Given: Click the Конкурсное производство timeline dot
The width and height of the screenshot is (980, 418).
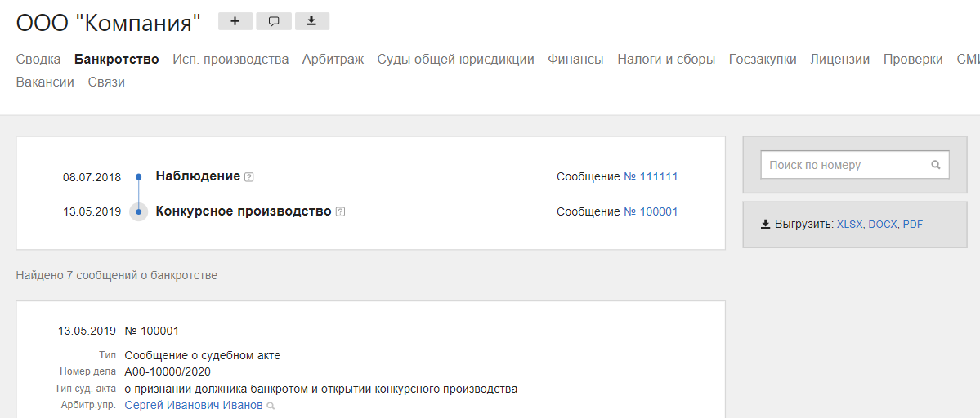Looking at the screenshot, I should [139, 211].
